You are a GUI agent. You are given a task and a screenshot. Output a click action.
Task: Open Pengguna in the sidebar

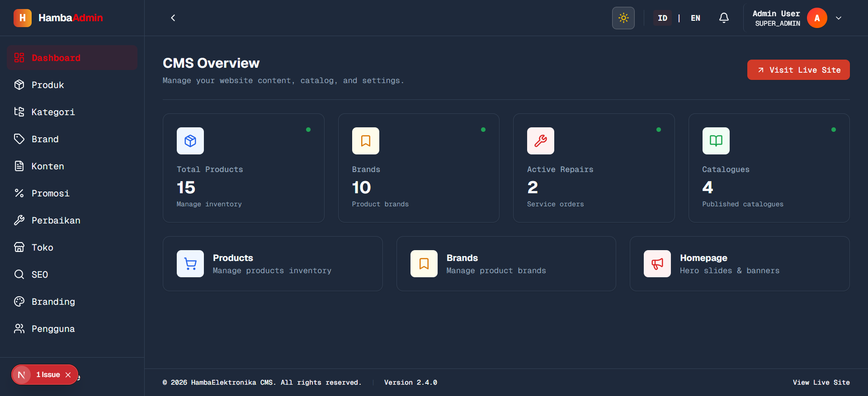pyautogui.click(x=72, y=329)
